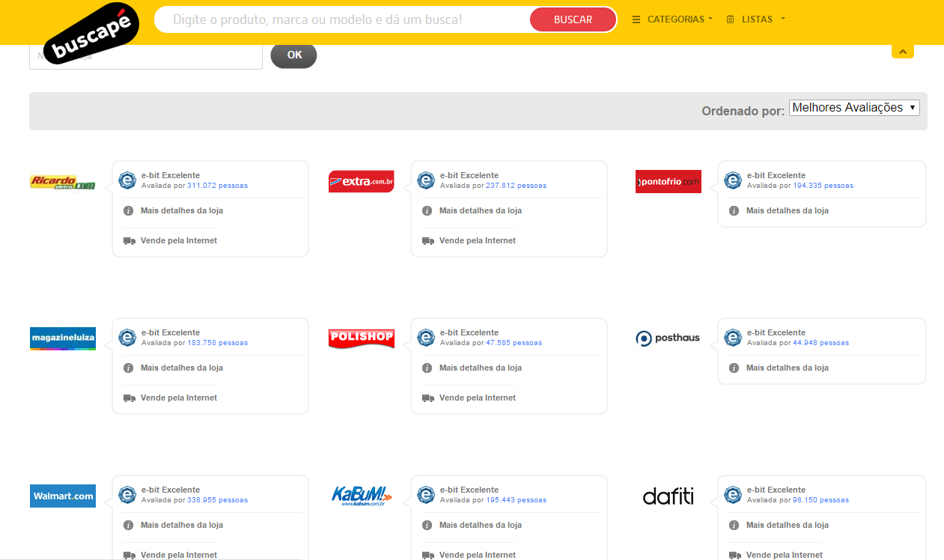
Task: Open '98.150 pessoas' reviews link
Action: [x=820, y=500]
